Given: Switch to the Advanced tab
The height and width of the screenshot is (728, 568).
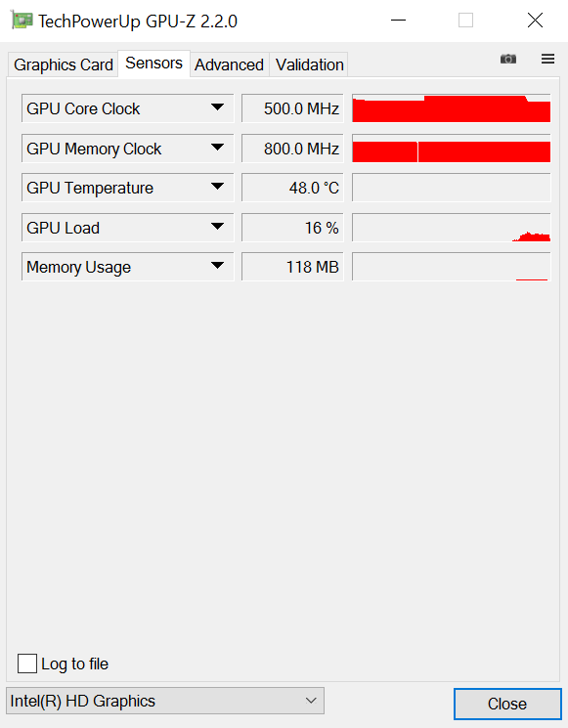Looking at the screenshot, I should pos(229,64).
